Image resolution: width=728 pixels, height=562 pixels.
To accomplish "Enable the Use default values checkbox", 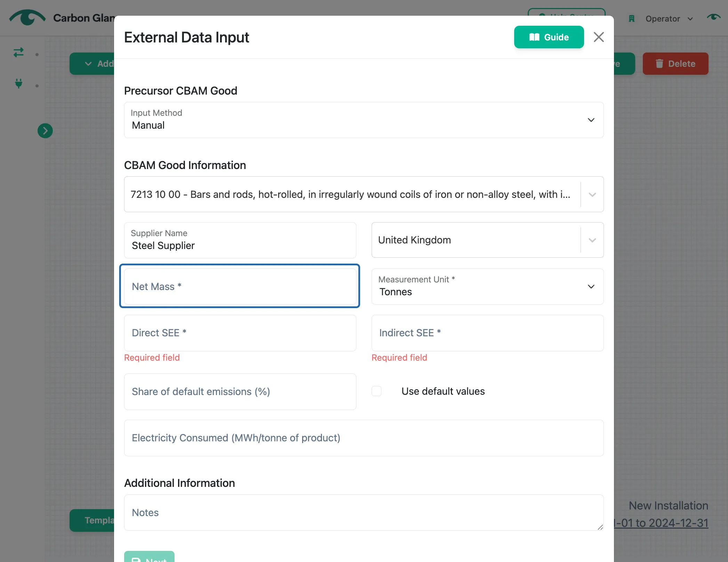I will [377, 391].
